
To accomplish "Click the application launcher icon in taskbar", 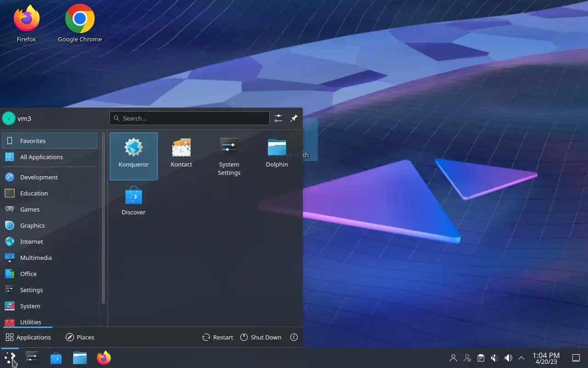I will point(10,358).
